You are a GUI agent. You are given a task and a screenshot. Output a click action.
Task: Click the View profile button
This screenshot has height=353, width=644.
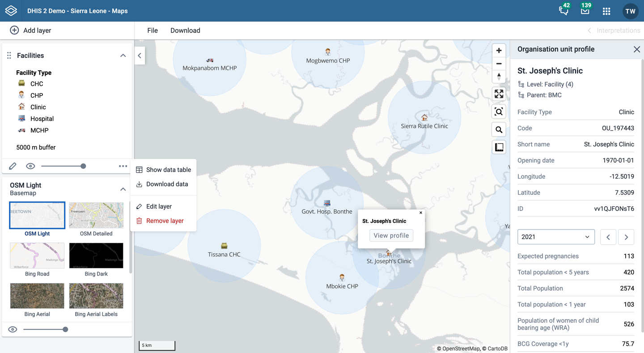click(x=391, y=235)
